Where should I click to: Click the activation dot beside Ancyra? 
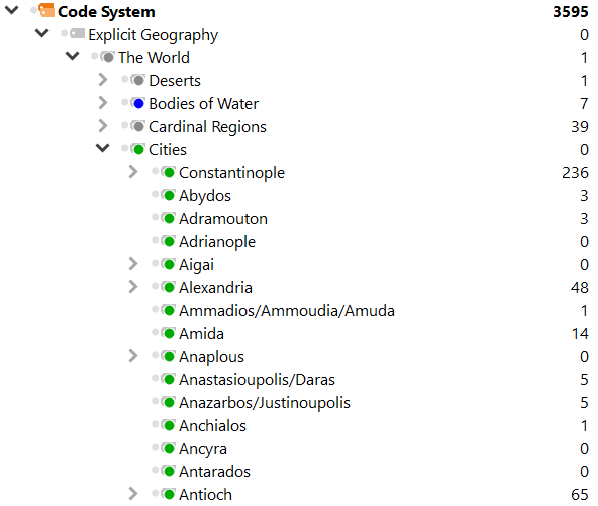[x=155, y=448]
